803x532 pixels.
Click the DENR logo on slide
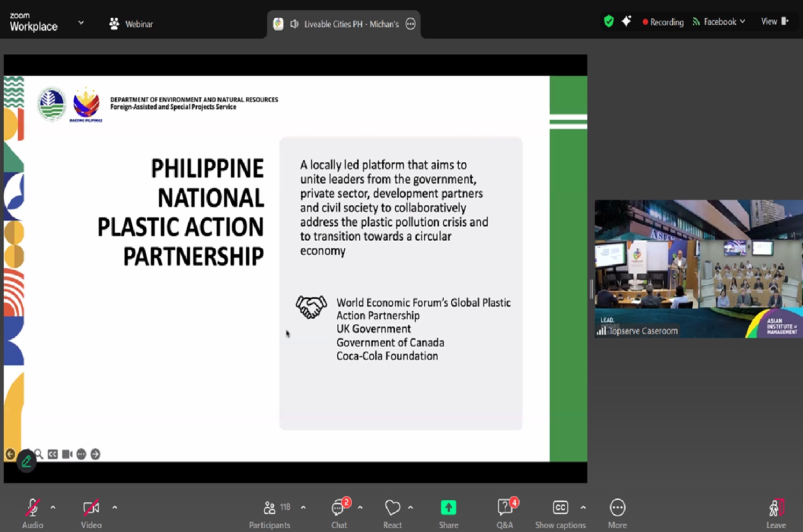(x=52, y=104)
